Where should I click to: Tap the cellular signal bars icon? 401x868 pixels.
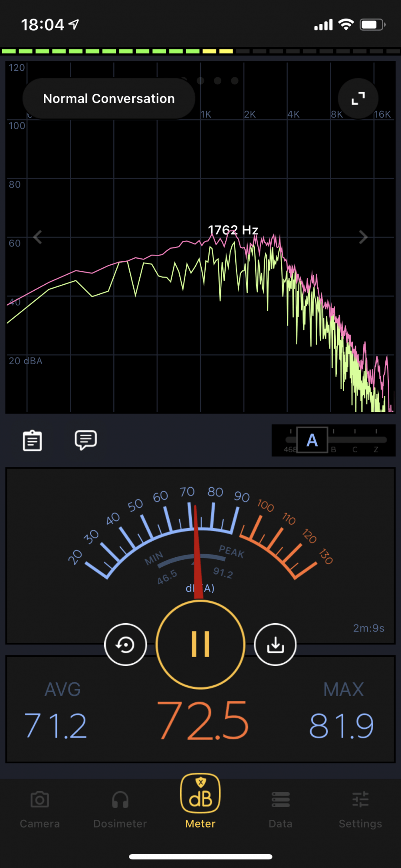point(323,25)
